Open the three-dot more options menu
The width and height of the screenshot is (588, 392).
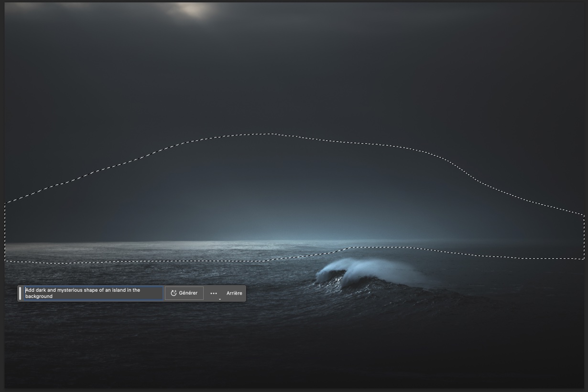coord(214,293)
